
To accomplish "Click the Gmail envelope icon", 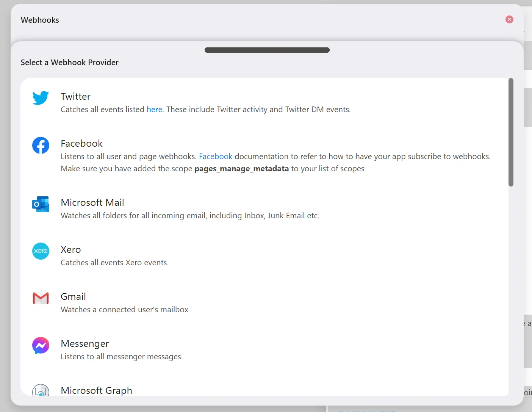I will [x=41, y=298].
